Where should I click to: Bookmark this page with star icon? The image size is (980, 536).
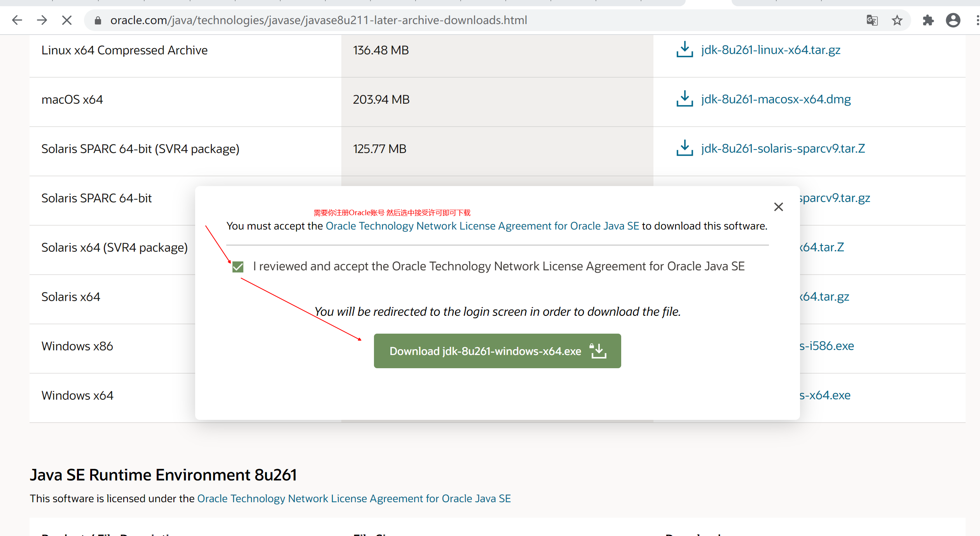[x=897, y=20]
